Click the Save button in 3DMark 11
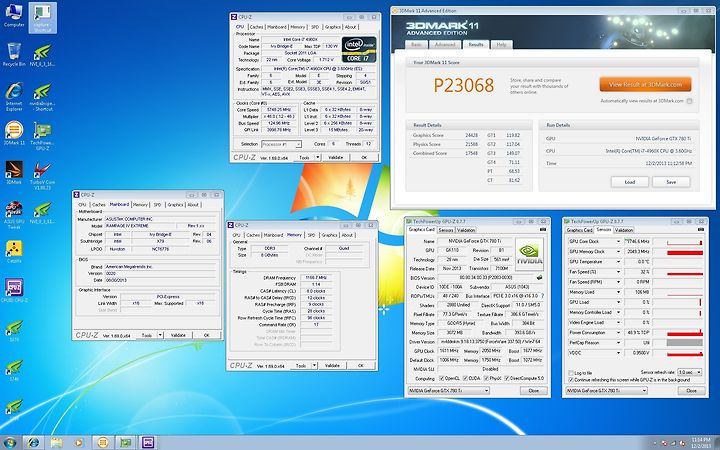 pyautogui.click(x=671, y=182)
